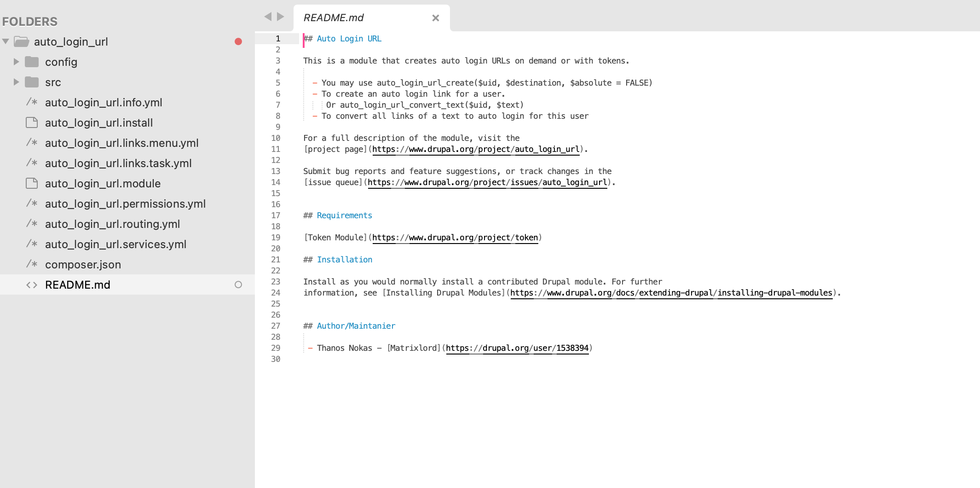This screenshot has width=980, height=488.
Task: Click the /* icon beside composer.json
Action: [x=31, y=264]
